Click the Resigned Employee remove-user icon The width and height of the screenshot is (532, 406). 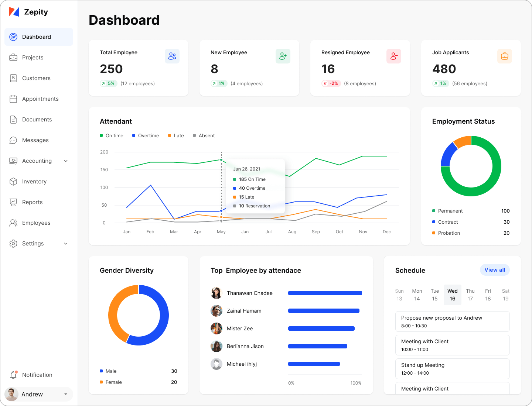(393, 56)
